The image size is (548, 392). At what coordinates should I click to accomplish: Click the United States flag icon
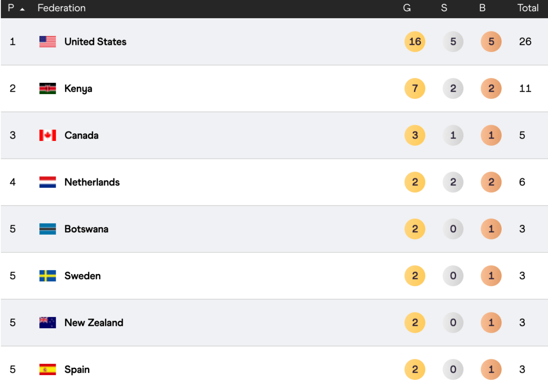[47, 42]
